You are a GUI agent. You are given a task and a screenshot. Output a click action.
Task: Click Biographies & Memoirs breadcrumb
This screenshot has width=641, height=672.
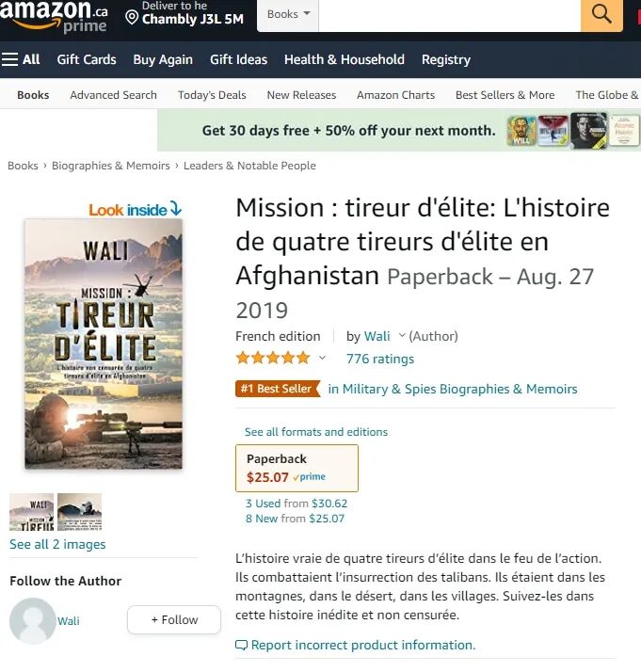click(x=111, y=166)
